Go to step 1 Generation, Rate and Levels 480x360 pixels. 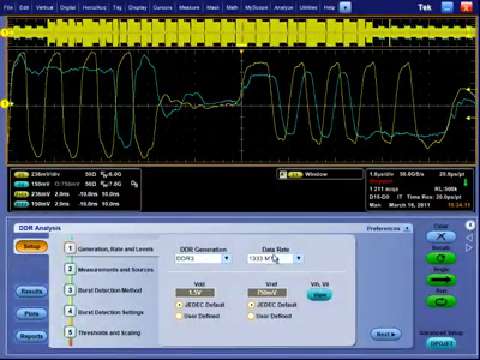[x=109, y=249]
